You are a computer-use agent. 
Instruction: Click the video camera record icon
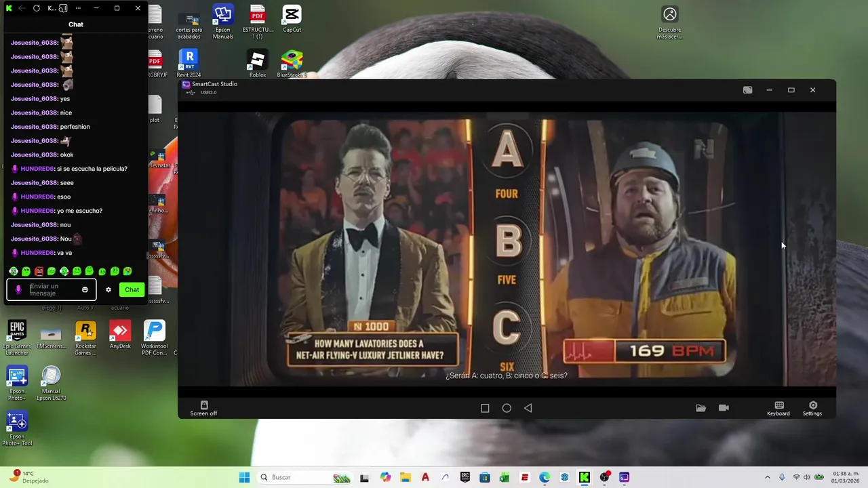point(724,408)
